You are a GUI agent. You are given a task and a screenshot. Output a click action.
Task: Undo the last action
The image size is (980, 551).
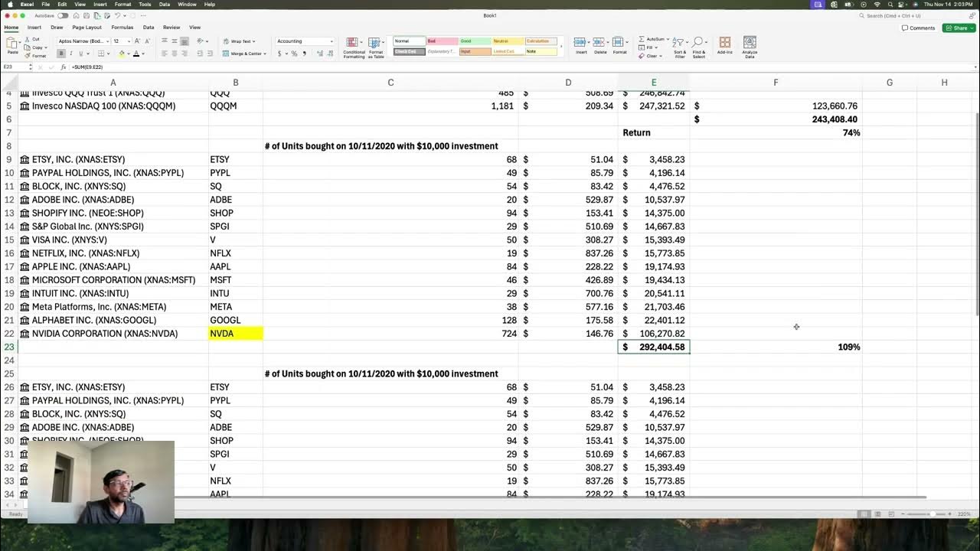coord(117,15)
